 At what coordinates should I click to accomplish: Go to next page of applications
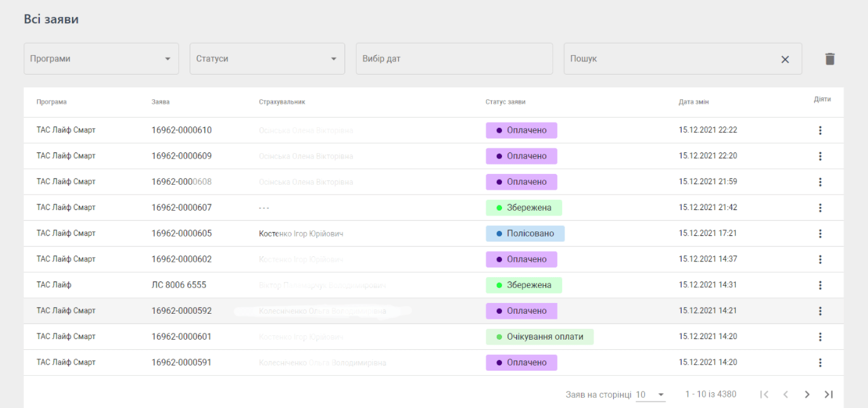click(x=807, y=394)
